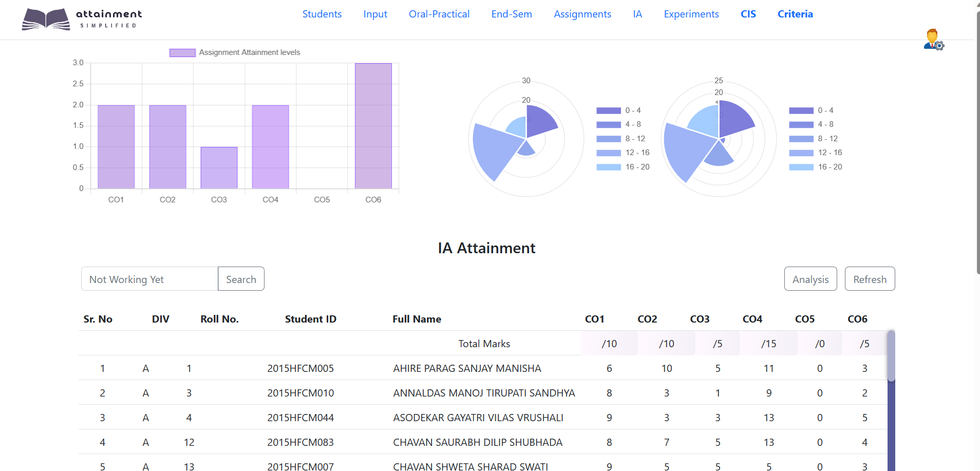Click the /15 total marks cell
Image resolution: width=980 pixels, height=471 pixels.
point(768,344)
